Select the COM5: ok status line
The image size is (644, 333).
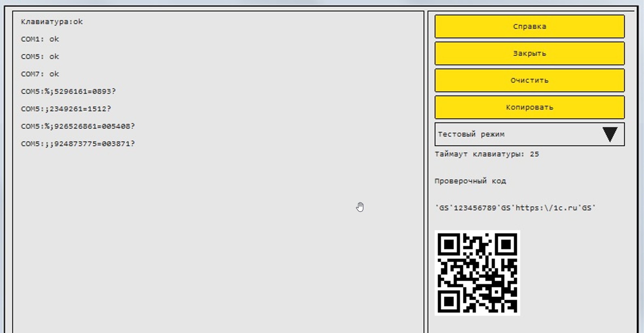coord(40,57)
